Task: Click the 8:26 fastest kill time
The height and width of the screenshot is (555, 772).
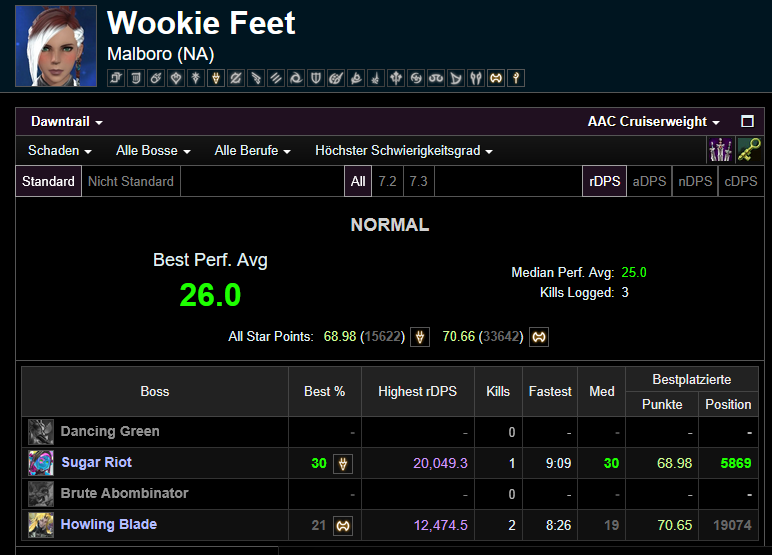Action: click(558, 525)
